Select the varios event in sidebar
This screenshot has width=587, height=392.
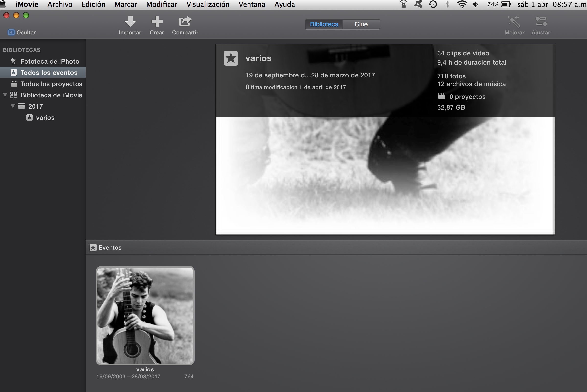pos(45,118)
